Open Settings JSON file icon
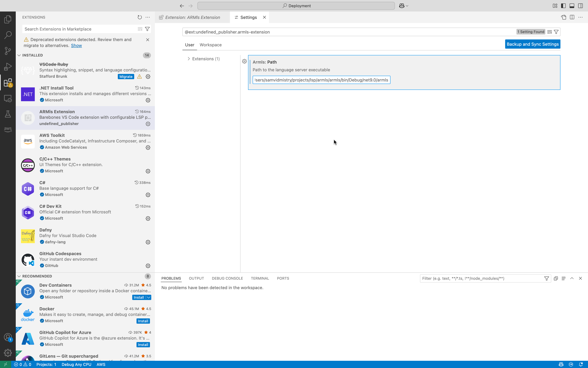 (x=563, y=17)
